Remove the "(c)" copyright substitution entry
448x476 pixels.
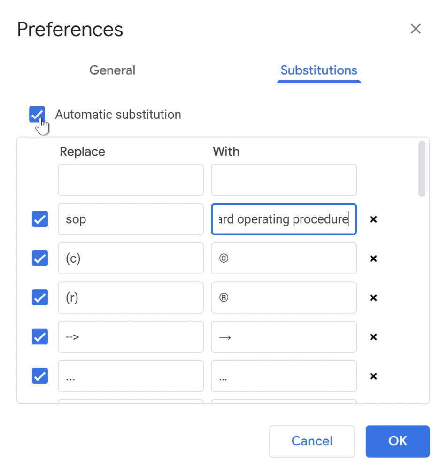point(373,258)
